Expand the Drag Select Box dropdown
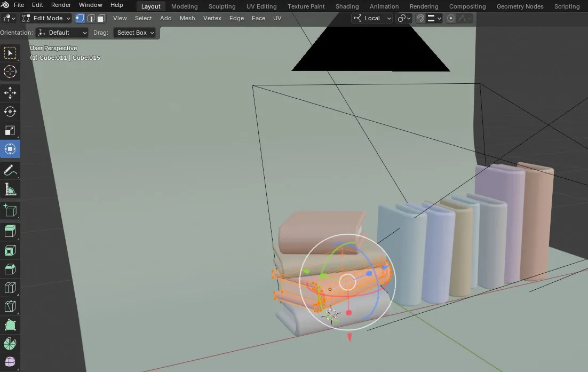Image resolution: width=588 pixels, height=372 pixels. click(x=136, y=33)
